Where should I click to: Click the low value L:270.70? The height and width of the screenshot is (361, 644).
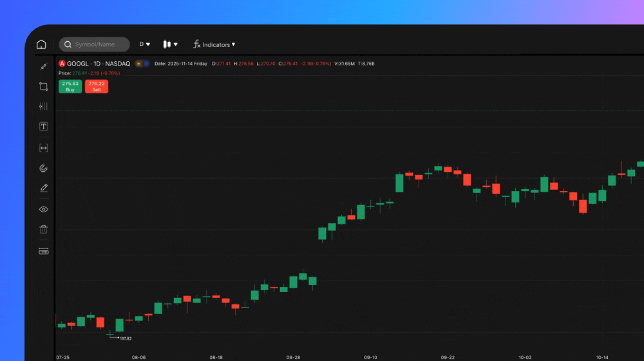pyautogui.click(x=266, y=64)
